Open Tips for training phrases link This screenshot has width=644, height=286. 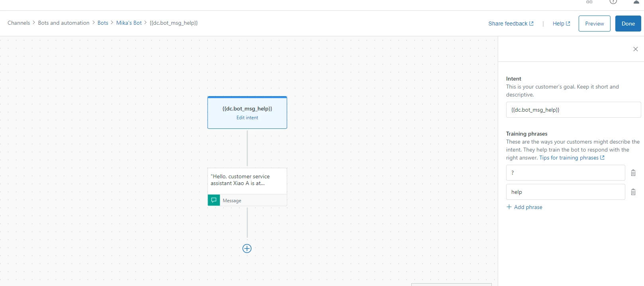tap(572, 158)
